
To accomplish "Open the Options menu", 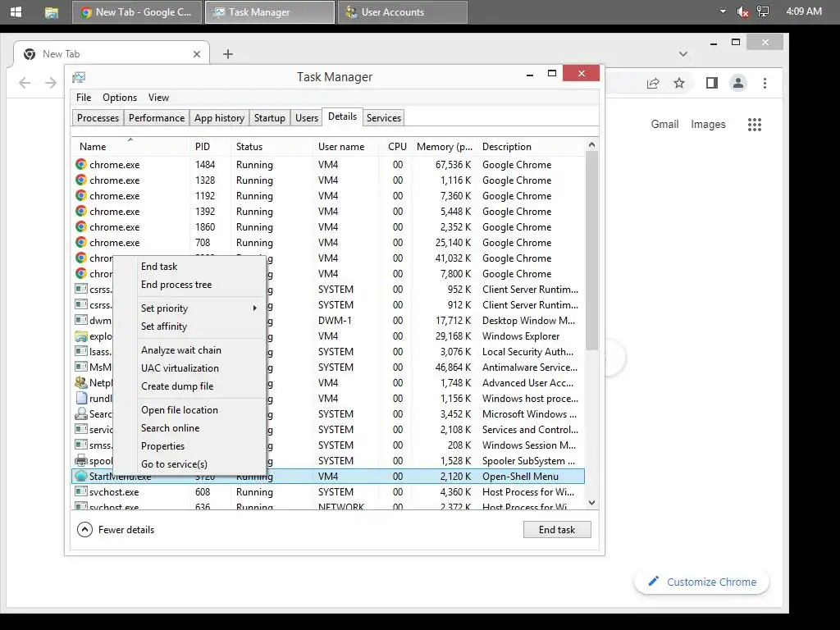I will (x=120, y=98).
